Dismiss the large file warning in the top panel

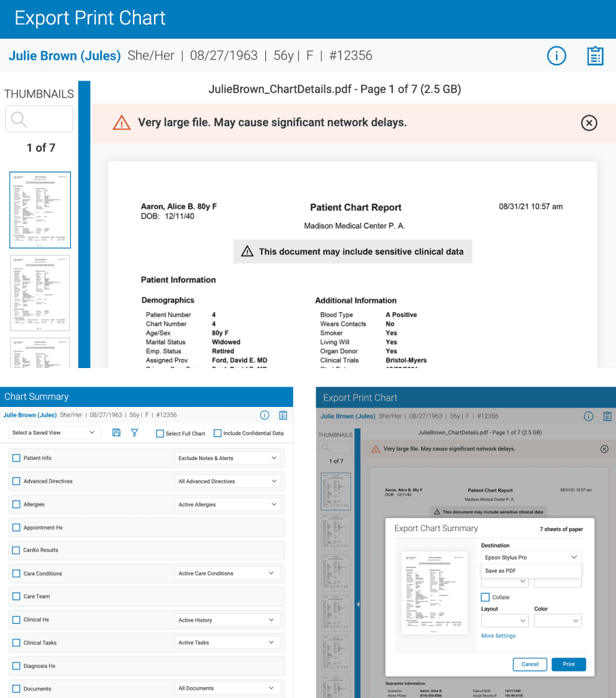(x=589, y=123)
